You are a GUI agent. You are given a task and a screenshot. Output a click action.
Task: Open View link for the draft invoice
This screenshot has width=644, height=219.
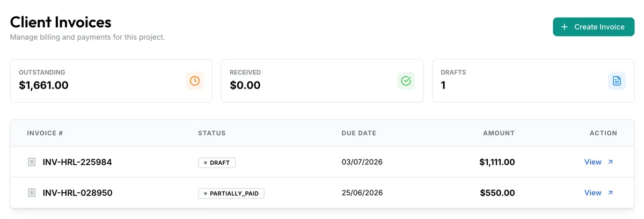click(593, 162)
